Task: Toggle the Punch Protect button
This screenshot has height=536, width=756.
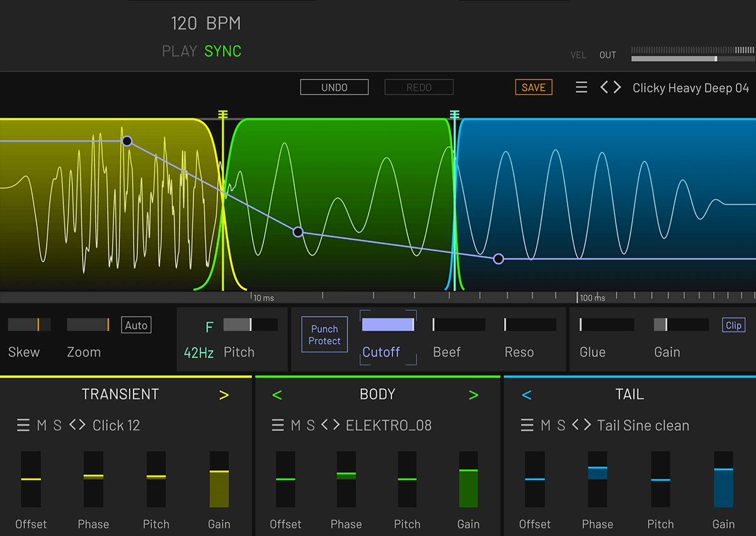Action: click(x=324, y=335)
